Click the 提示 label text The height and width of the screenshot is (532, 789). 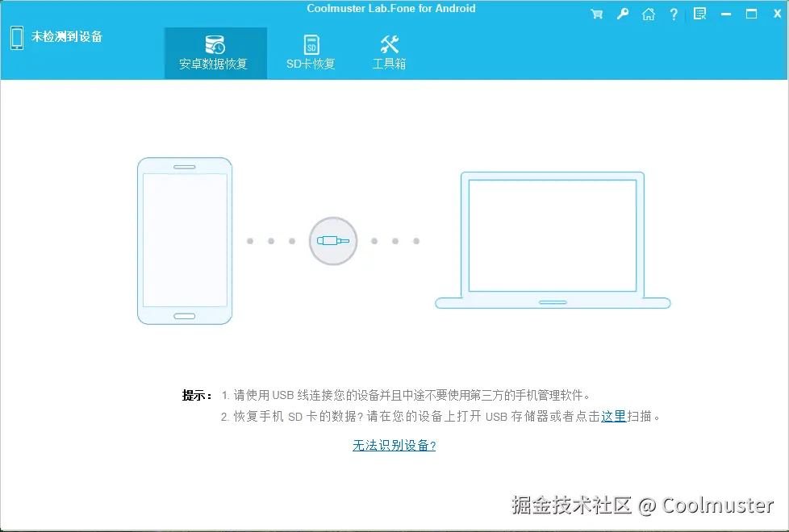197,395
